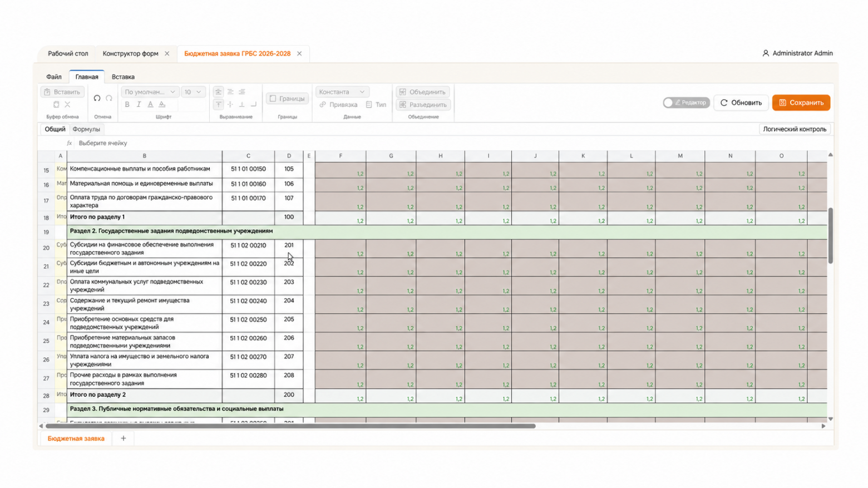The image size is (868, 488).
Task: Open the font size dropdown showing 10
Action: (193, 92)
